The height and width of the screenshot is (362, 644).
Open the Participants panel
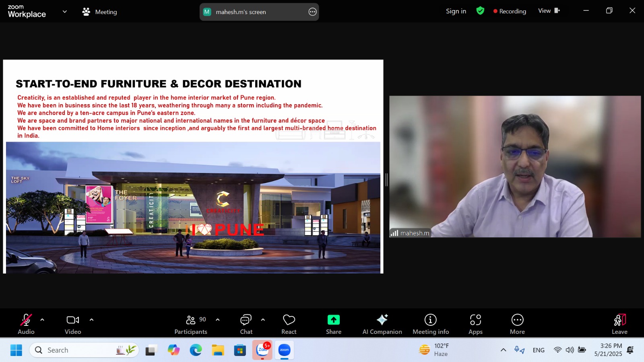(x=191, y=324)
